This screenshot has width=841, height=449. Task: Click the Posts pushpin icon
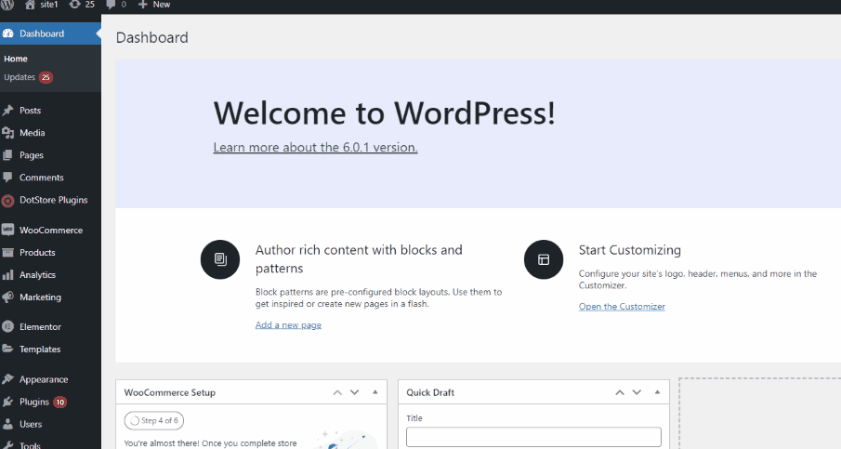[x=8, y=111]
